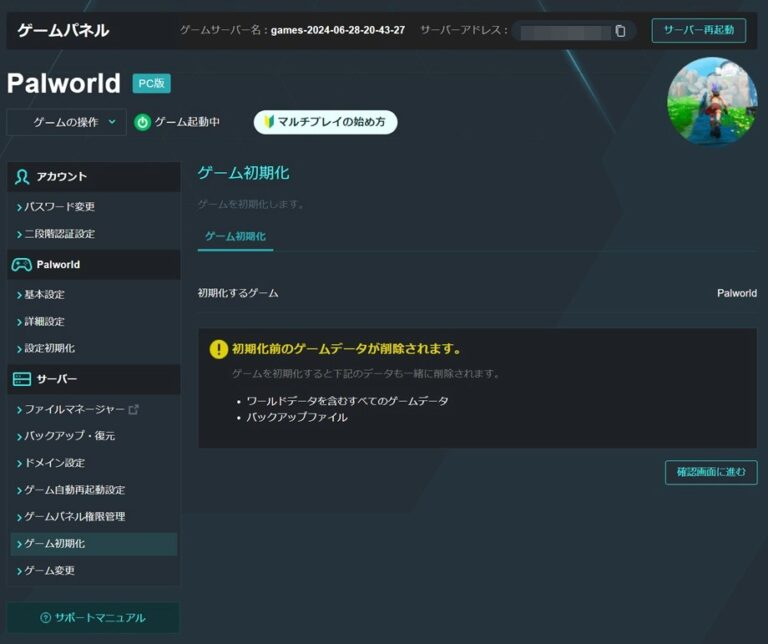768x644 pixels.
Task: Select the ゲーム初期化 tab
Action: [x=236, y=237]
